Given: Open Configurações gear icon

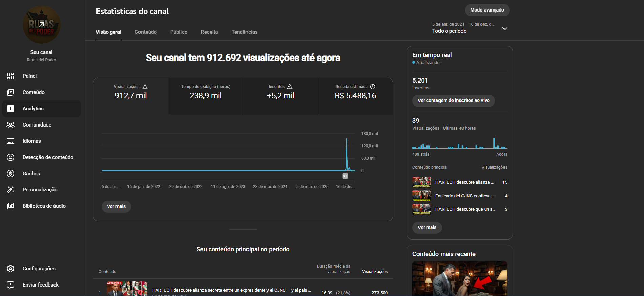Looking at the screenshot, I should click(x=10, y=269).
